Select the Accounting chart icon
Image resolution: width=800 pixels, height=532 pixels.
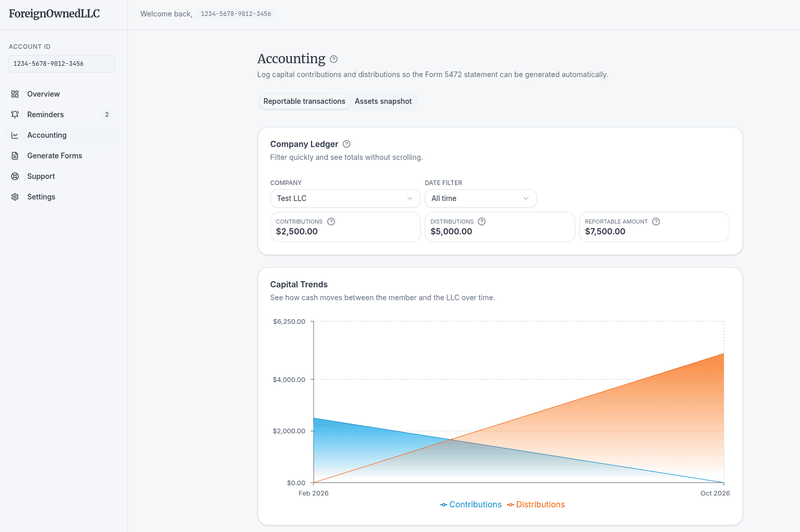tap(15, 135)
